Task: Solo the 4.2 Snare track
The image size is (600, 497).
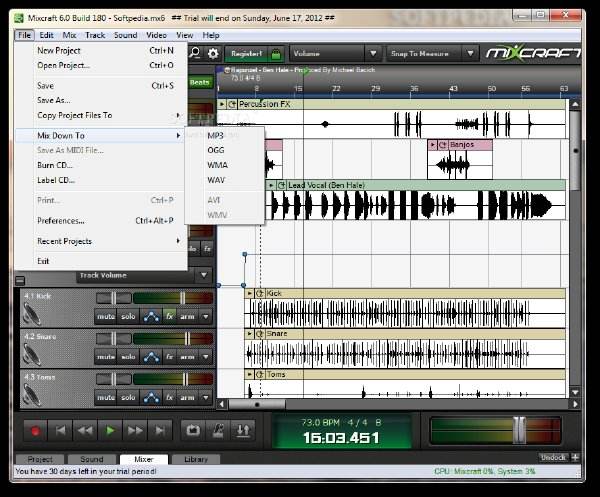Action: click(x=128, y=357)
